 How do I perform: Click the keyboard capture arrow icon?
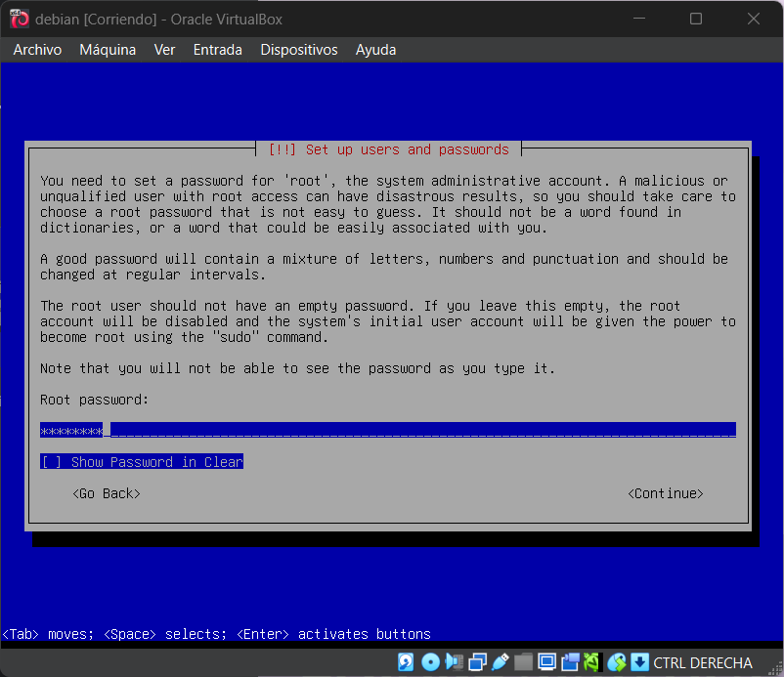point(639,662)
